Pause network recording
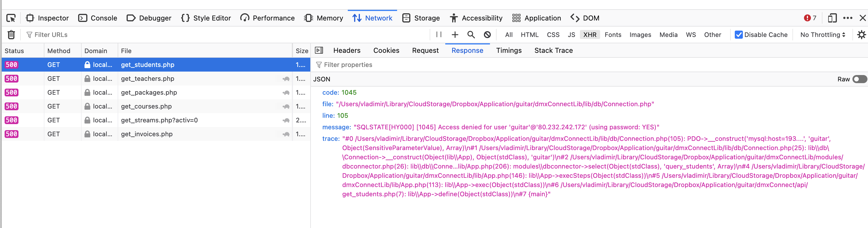 point(439,35)
